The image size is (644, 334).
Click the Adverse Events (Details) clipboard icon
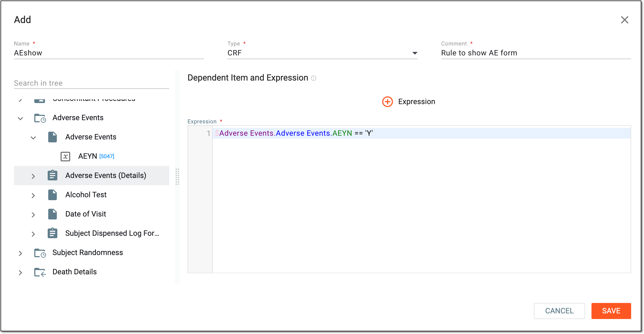click(53, 175)
